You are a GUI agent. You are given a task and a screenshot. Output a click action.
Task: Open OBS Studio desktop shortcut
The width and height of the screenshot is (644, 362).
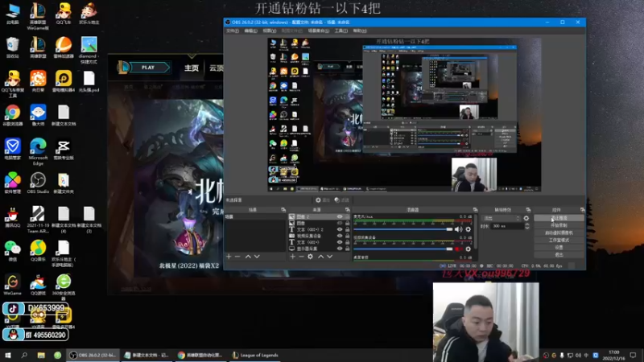tap(38, 183)
